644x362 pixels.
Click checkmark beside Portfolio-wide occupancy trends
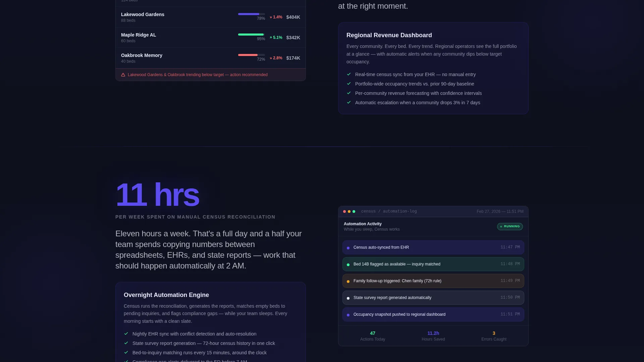349,84
